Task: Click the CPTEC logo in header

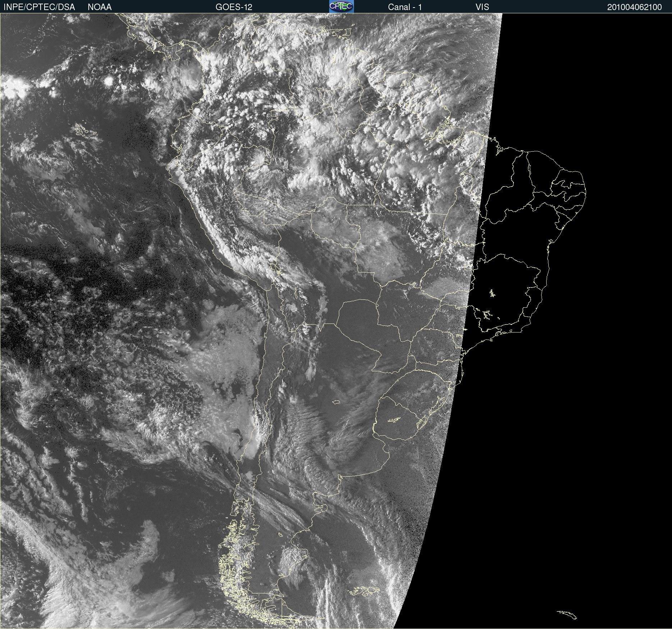Action: pyautogui.click(x=341, y=6)
